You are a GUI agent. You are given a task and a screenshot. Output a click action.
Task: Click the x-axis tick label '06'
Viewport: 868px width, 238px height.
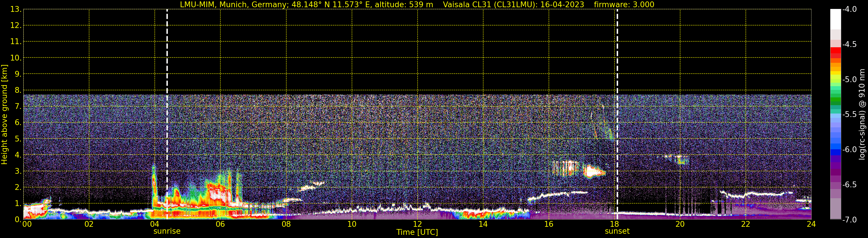220,224
